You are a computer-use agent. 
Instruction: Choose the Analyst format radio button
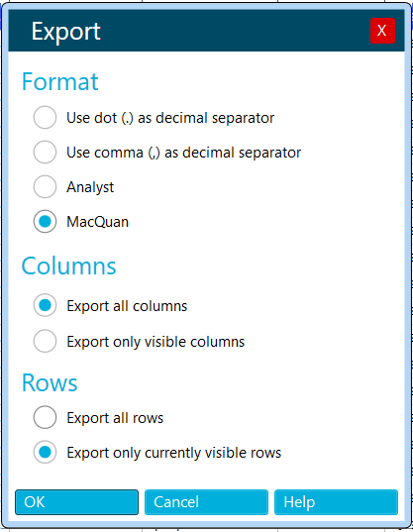pos(45,187)
